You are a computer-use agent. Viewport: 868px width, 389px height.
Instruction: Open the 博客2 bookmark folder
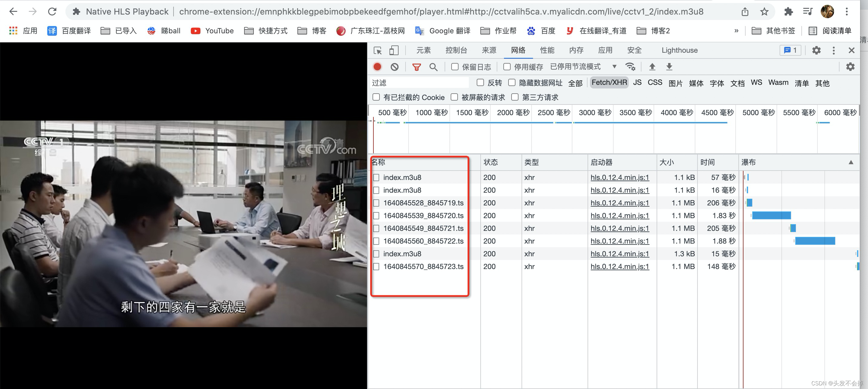(x=653, y=31)
